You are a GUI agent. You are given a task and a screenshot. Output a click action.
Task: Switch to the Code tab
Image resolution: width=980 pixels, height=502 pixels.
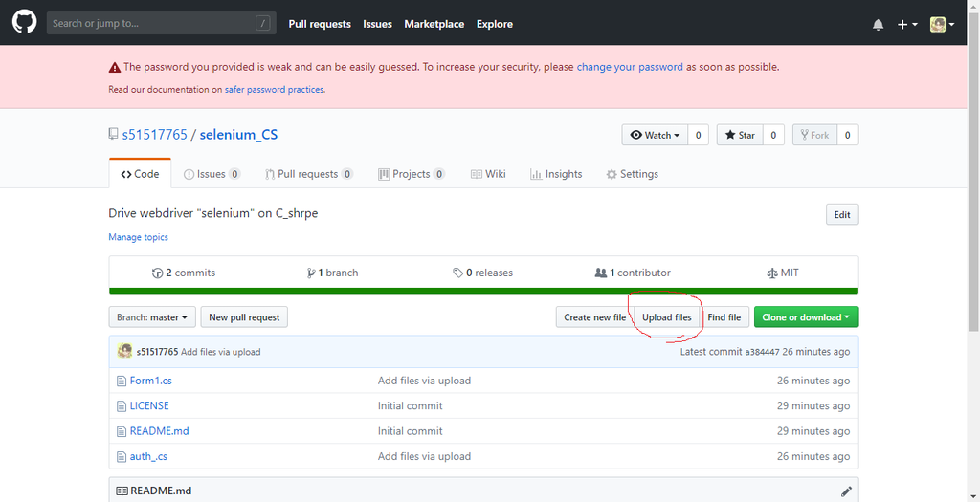pos(140,174)
